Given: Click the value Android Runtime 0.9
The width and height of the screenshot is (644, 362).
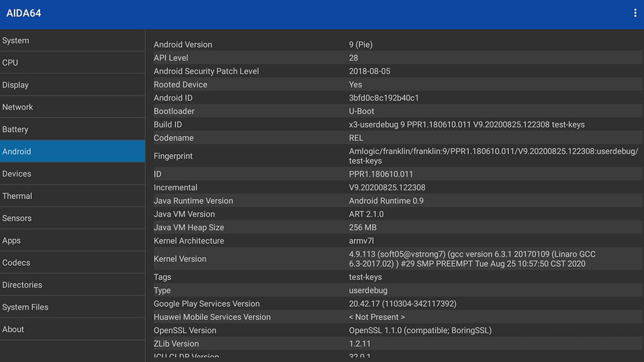Looking at the screenshot, I should point(386,201).
